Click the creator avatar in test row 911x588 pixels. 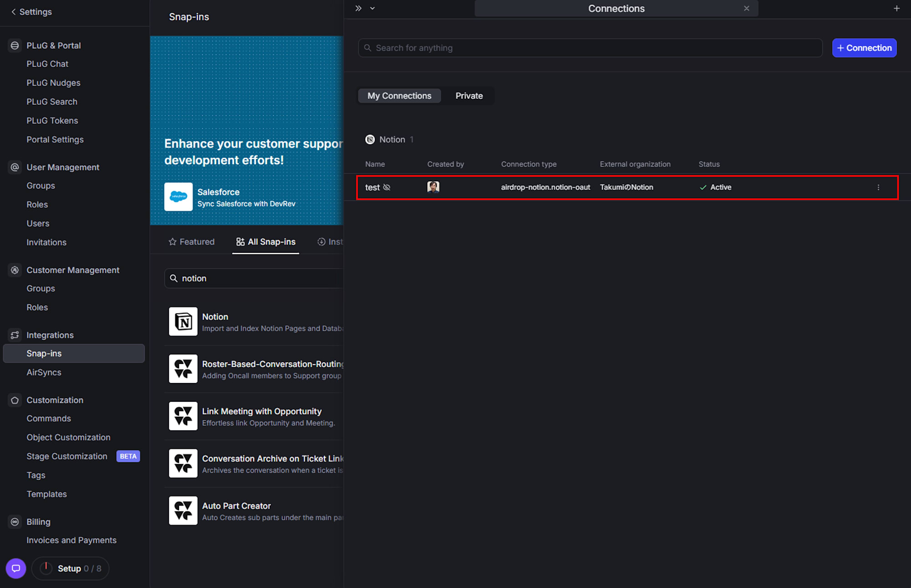coord(433,187)
